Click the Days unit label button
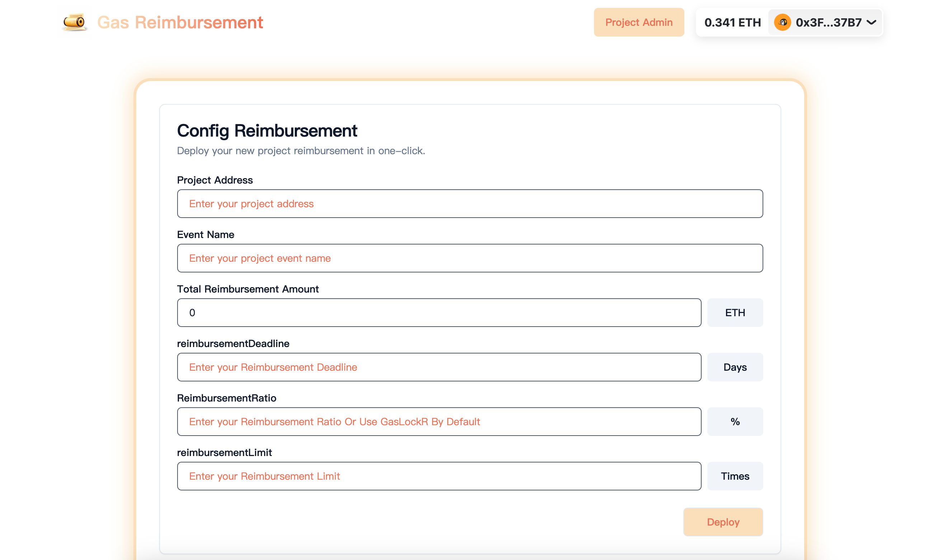The height and width of the screenshot is (560, 929). click(x=735, y=367)
